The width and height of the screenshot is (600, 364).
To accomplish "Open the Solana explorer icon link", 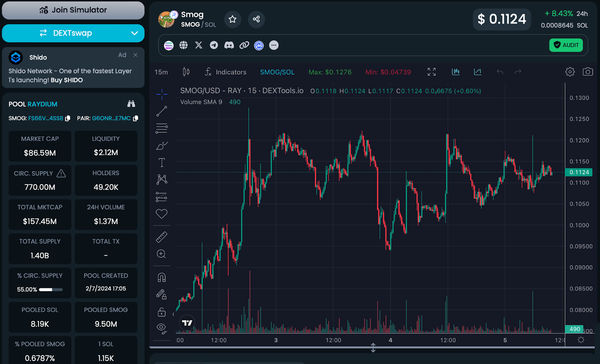I will (x=169, y=45).
